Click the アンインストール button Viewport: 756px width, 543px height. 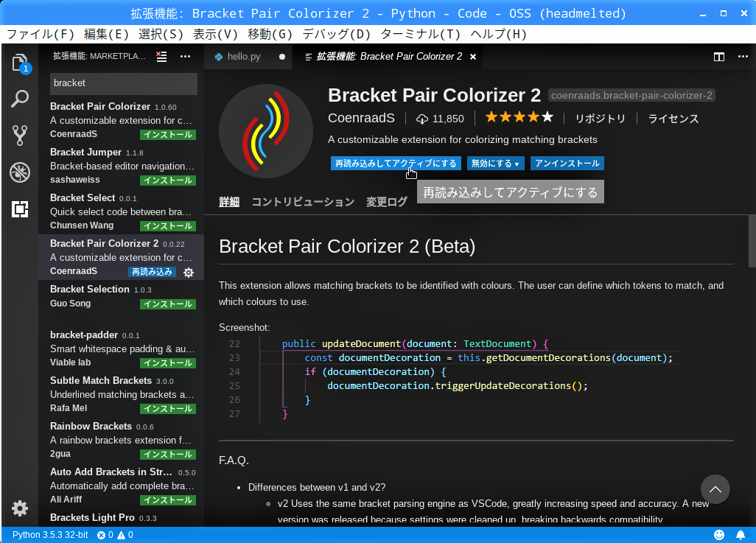click(x=567, y=164)
